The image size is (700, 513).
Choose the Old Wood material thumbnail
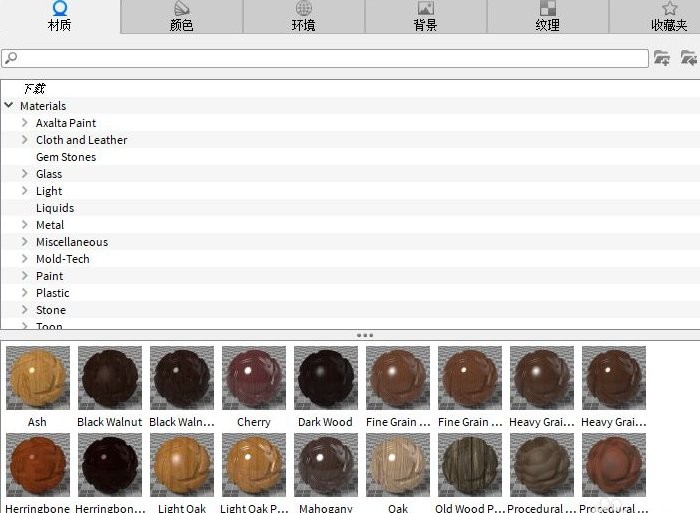click(x=470, y=465)
